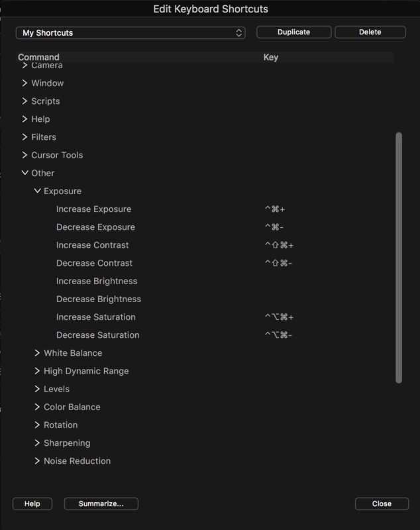Select the Decrease Brightness command
This screenshot has height=530, width=420.
pyautogui.click(x=97, y=299)
